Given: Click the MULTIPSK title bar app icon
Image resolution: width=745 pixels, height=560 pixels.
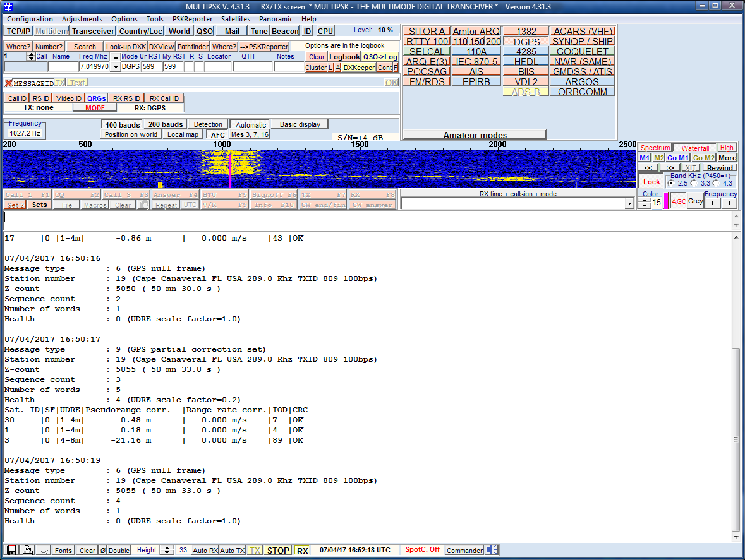Looking at the screenshot, I should pos(8,7).
